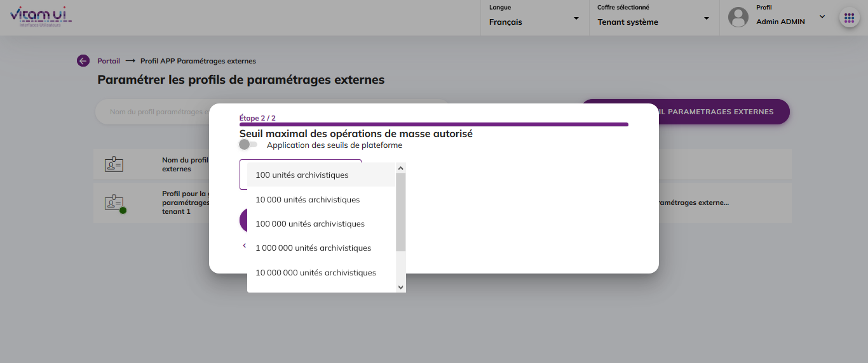Click the Étape 2 / 2 progress bar
Screen dimensions: 868x363
coord(433,124)
